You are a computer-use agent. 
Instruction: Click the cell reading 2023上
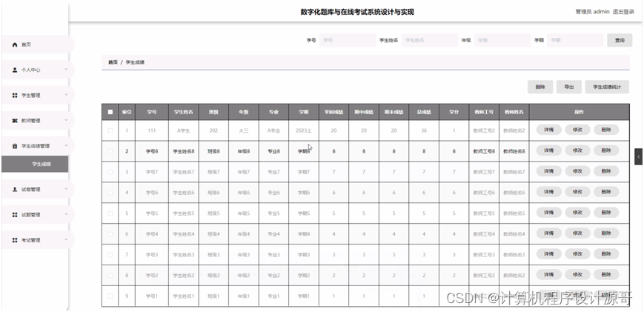pos(304,130)
